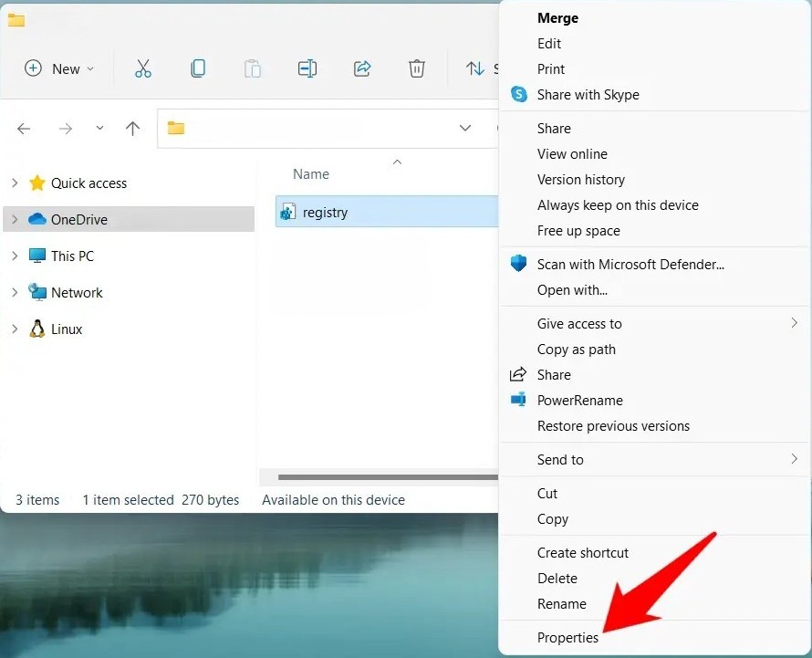The image size is (812, 658).
Task: Select the registry file in list
Action: pos(386,212)
